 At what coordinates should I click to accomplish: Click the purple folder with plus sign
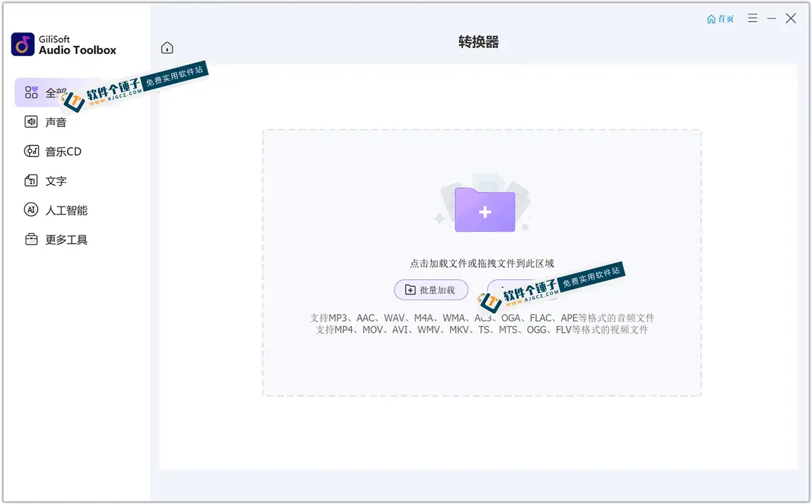[483, 210]
